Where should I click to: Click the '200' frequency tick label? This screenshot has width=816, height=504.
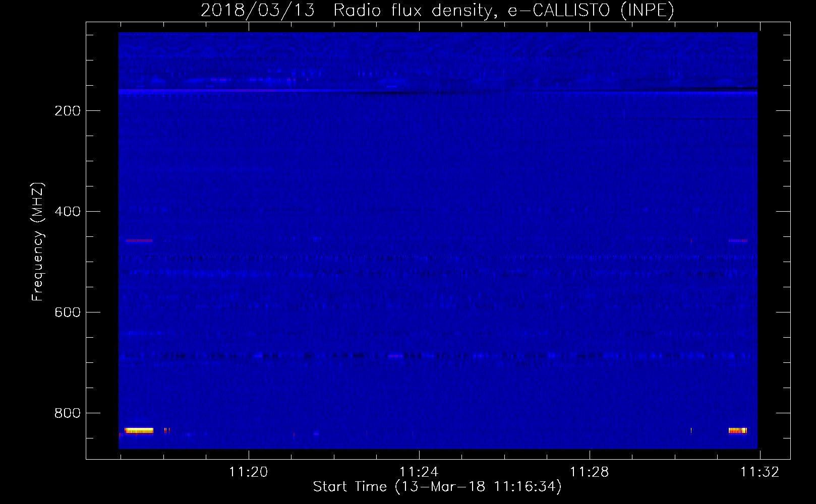[68, 111]
